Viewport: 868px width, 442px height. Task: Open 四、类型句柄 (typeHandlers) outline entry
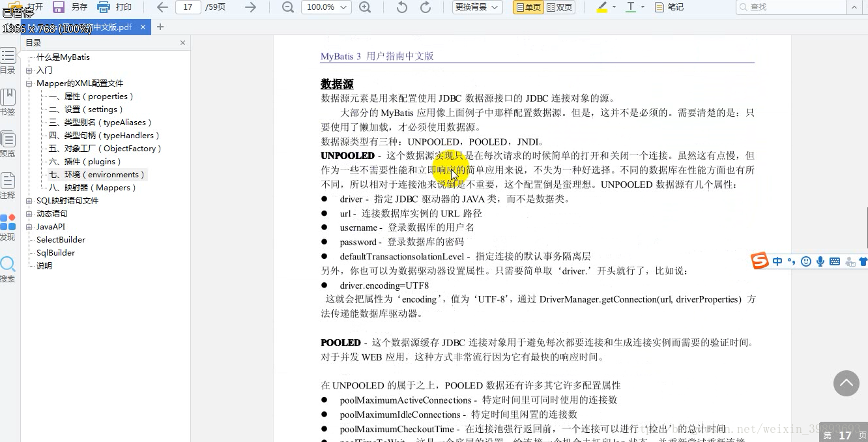[x=104, y=136]
